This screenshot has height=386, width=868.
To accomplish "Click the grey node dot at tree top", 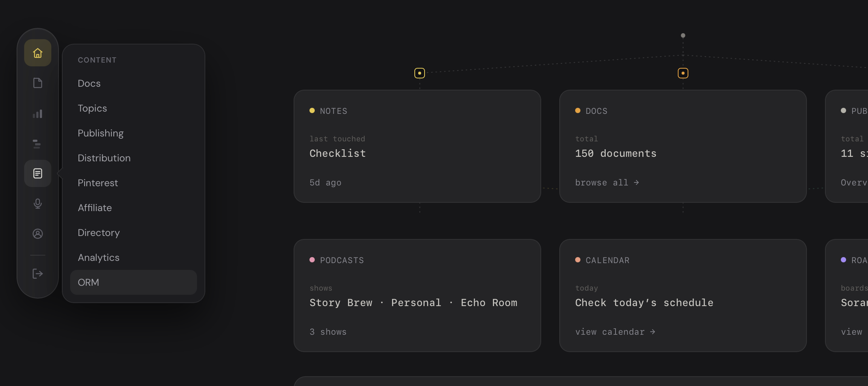I will [x=683, y=35].
